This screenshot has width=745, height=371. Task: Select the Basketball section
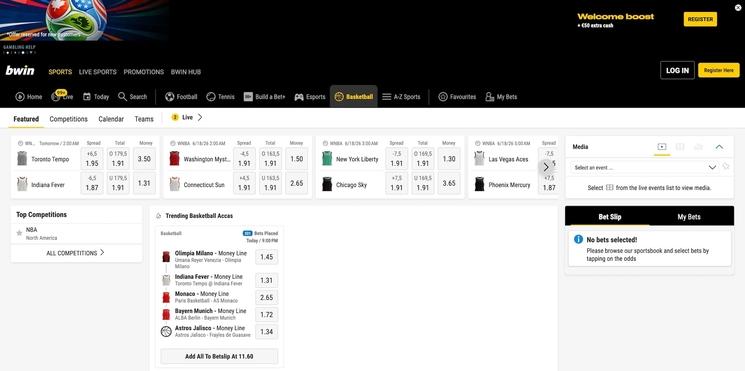tap(354, 97)
